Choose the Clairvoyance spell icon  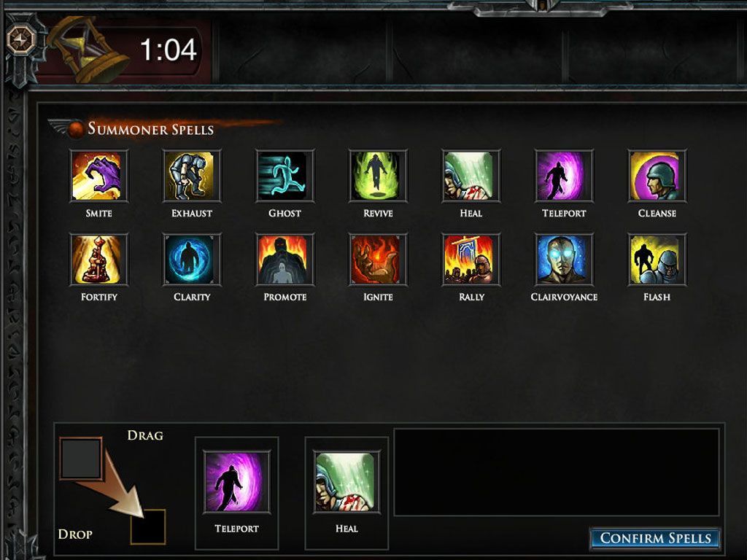[564, 260]
